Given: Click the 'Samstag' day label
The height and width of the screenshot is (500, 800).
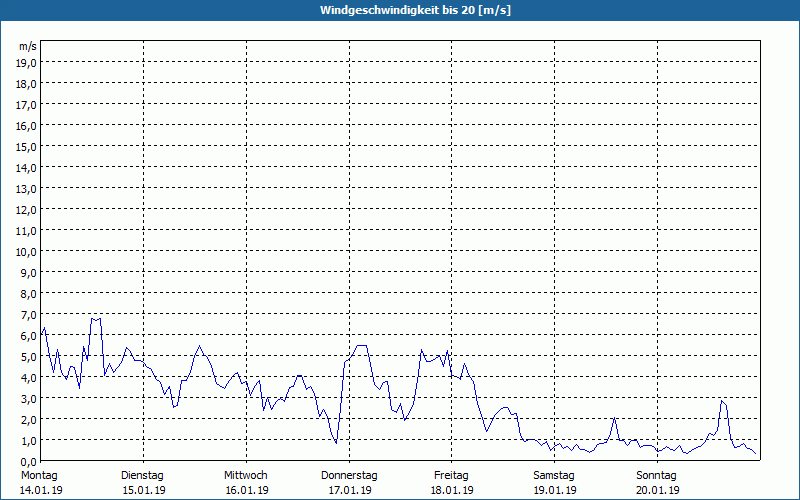Looking at the screenshot, I should coord(554,476).
